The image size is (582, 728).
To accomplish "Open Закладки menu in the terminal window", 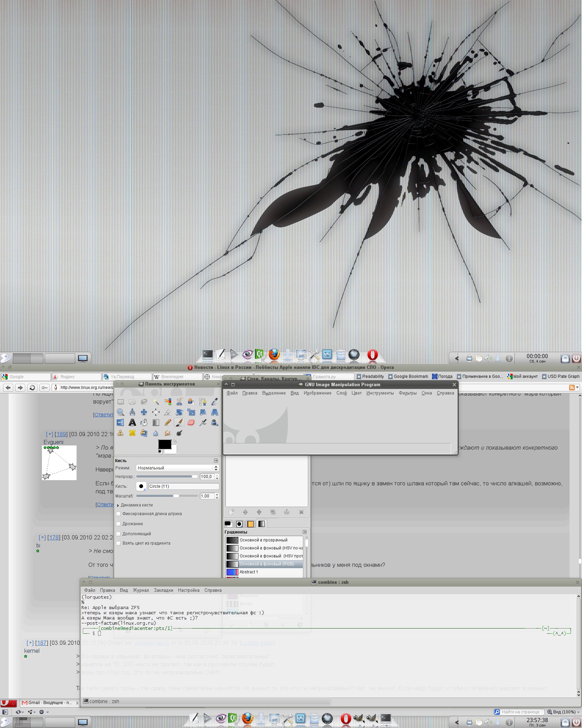I will tap(164, 590).
